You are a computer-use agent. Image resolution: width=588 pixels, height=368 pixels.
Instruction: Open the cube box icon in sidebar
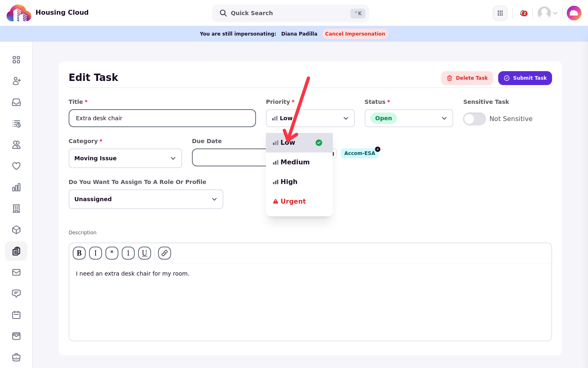[x=16, y=230]
